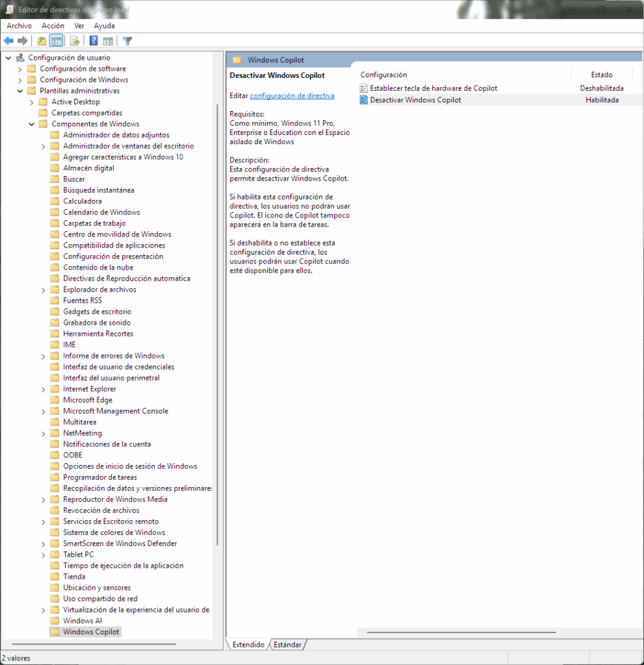Click the Export list toolbar icon
This screenshot has height=665, width=644.
coord(75,41)
